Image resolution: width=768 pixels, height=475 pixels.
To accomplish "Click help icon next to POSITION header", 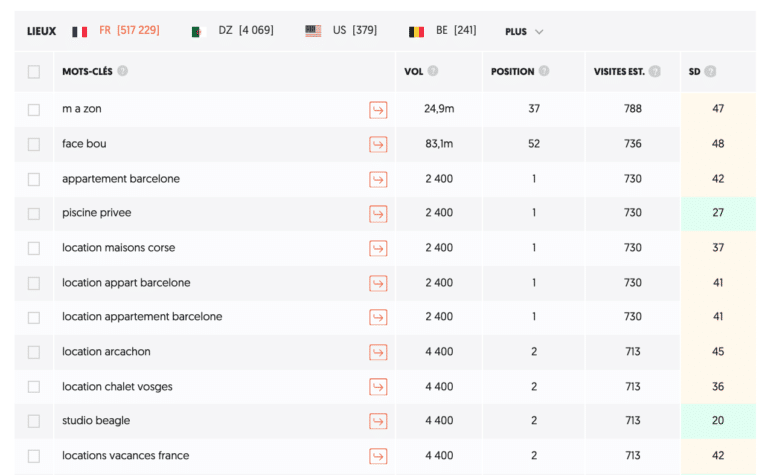I will (544, 72).
